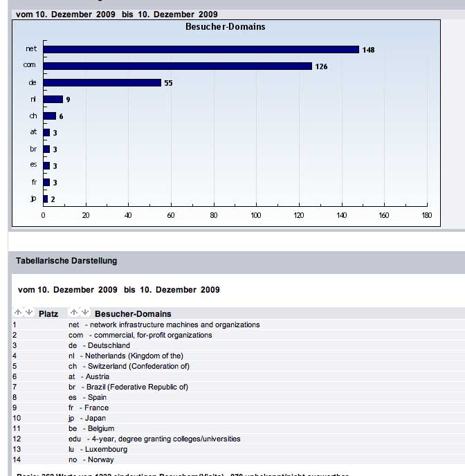Click the net bar showing 148
This screenshot has width=465, height=476.
(x=201, y=50)
